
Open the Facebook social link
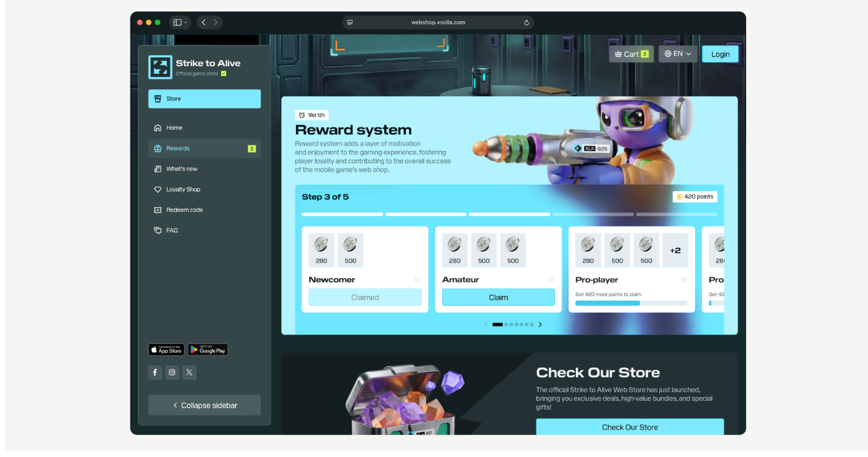click(x=155, y=373)
